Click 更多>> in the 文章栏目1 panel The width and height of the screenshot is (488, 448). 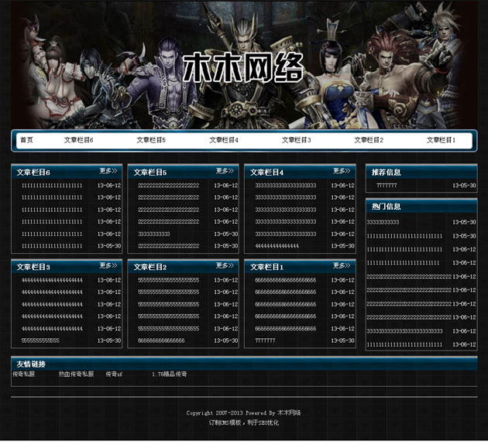(342, 265)
